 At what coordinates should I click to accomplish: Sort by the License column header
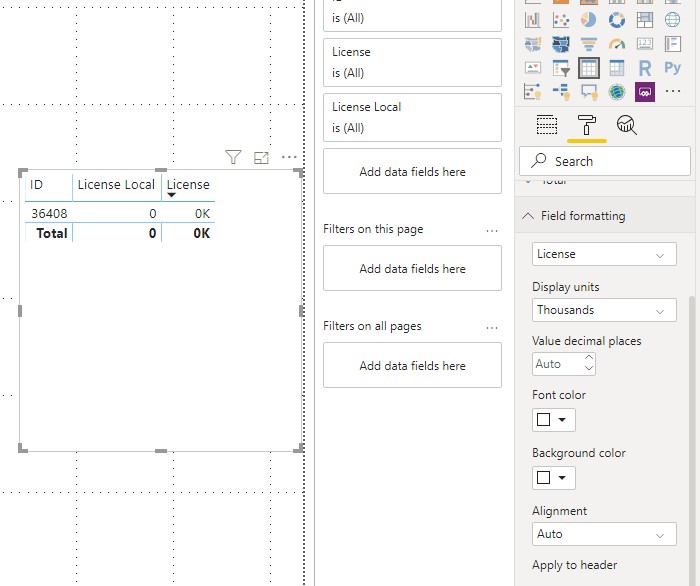[x=188, y=185]
